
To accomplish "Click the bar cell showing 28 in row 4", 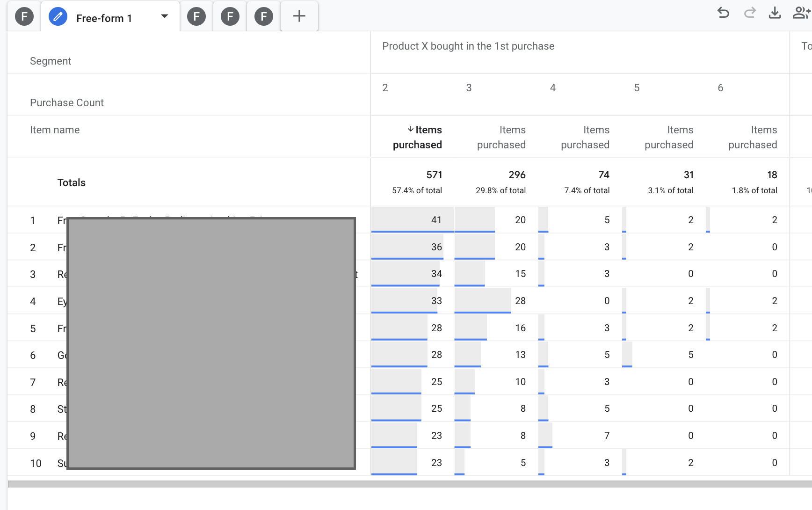I will pos(520,301).
